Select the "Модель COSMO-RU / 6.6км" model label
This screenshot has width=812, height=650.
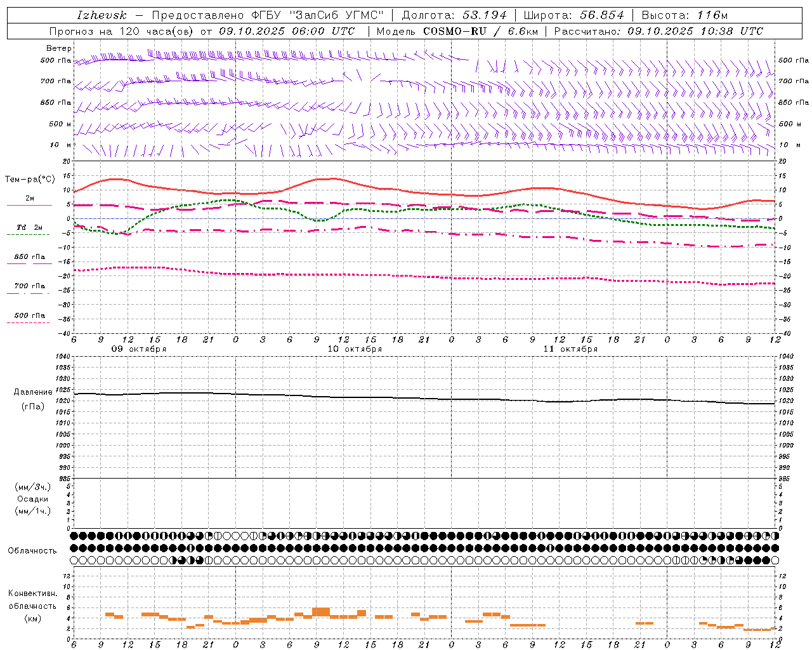pyautogui.click(x=456, y=31)
